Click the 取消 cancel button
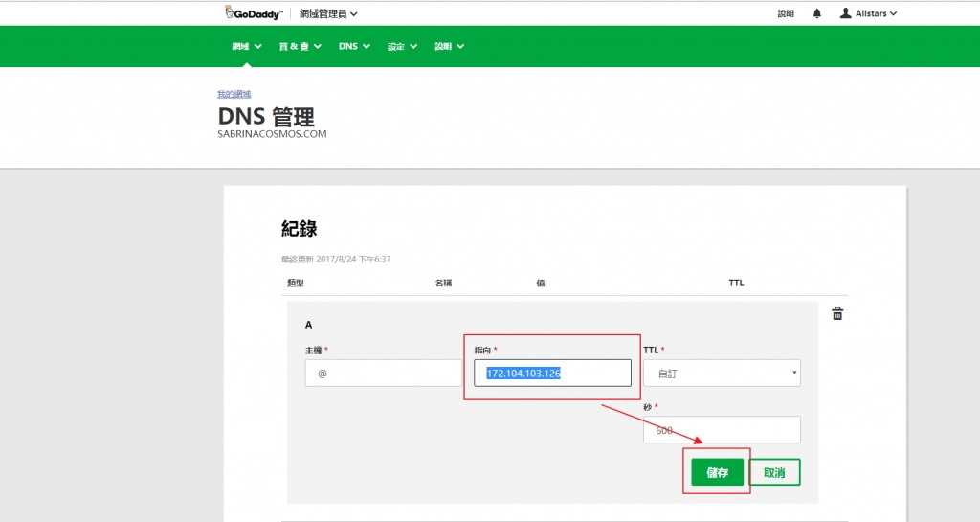The height and width of the screenshot is (522, 980). coord(774,472)
